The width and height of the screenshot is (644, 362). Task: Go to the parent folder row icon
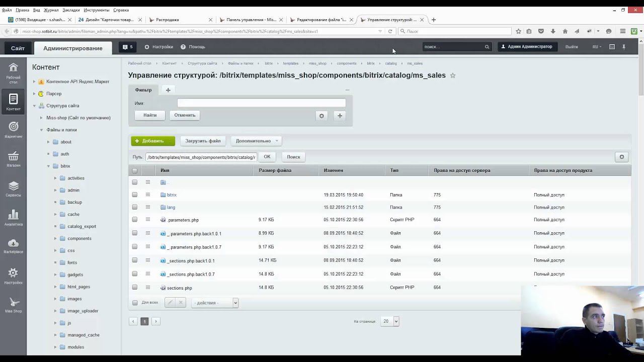163,182
